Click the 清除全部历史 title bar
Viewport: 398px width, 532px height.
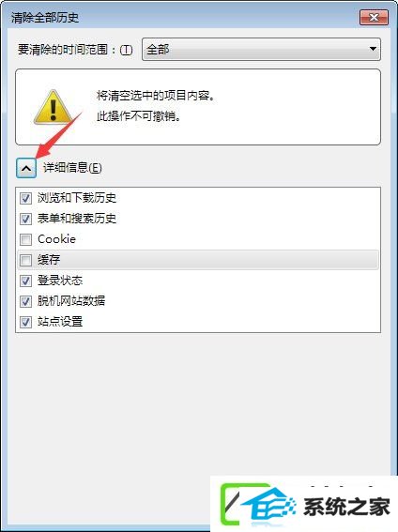183,17
